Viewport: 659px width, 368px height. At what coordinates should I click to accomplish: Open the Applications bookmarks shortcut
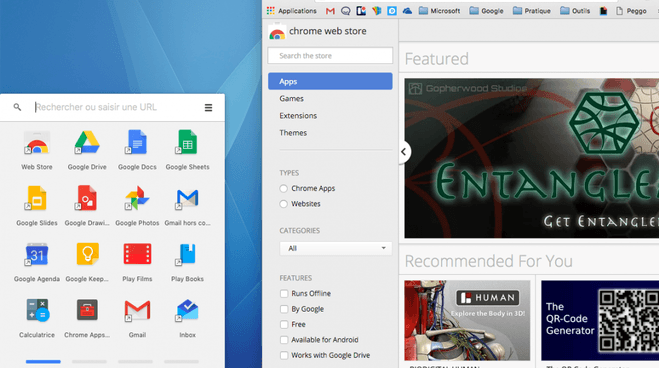[x=292, y=11]
